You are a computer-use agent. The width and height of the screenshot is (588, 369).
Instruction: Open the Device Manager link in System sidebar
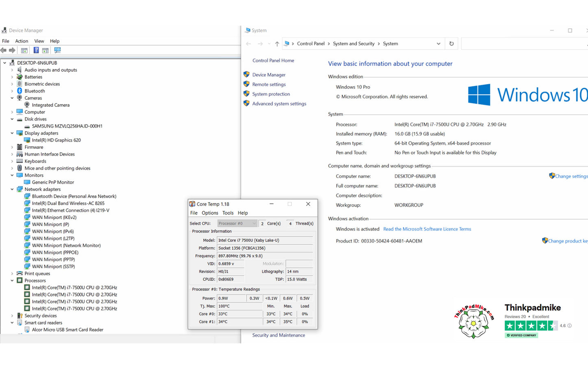[269, 75]
